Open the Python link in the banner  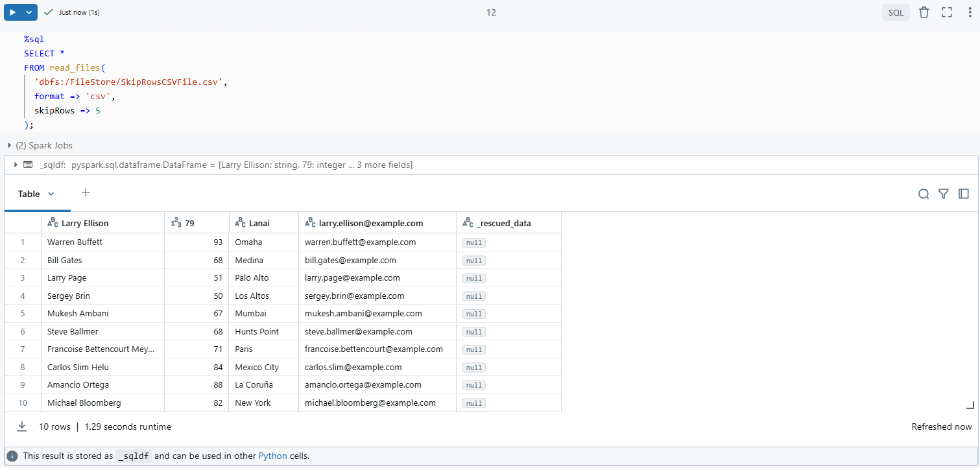pos(272,456)
